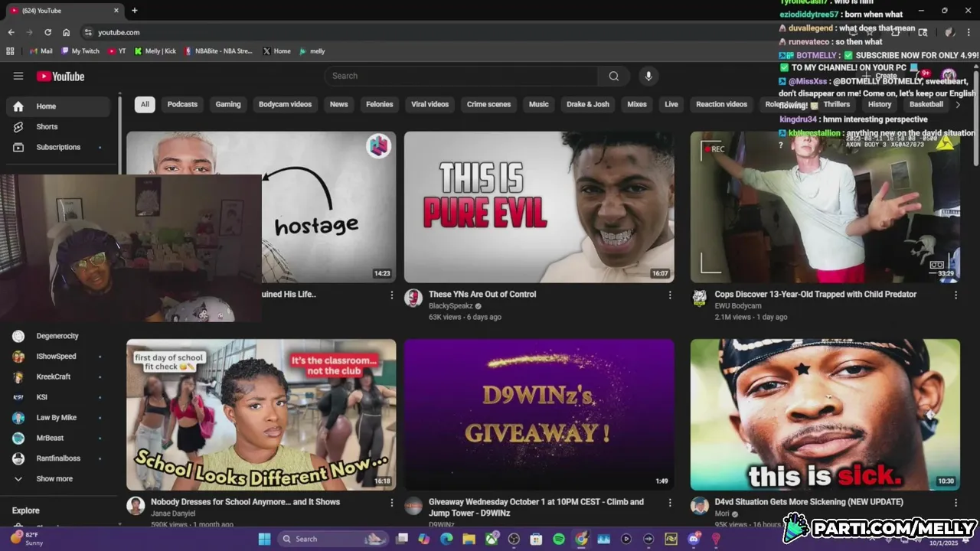This screenshot has width=980, height=551.
Task: Open Law By Mike subscription channel
Action: pyautogui.click(x=58, y=418)
